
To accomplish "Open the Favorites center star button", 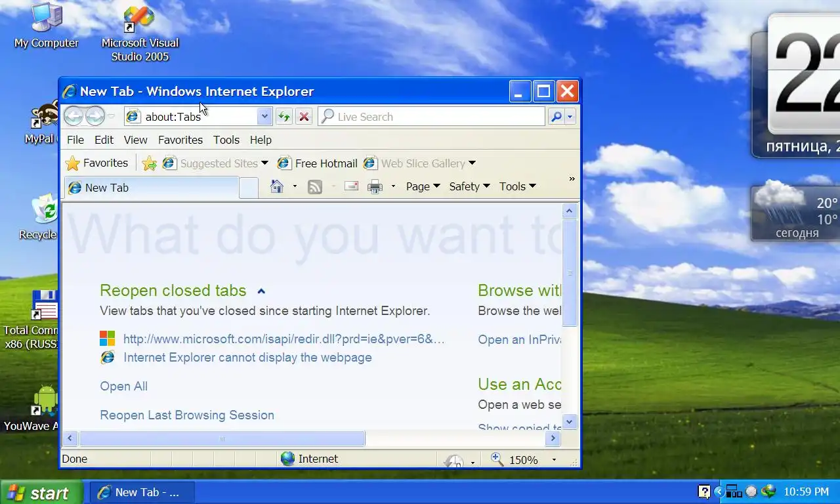I will tap(97, 163).
